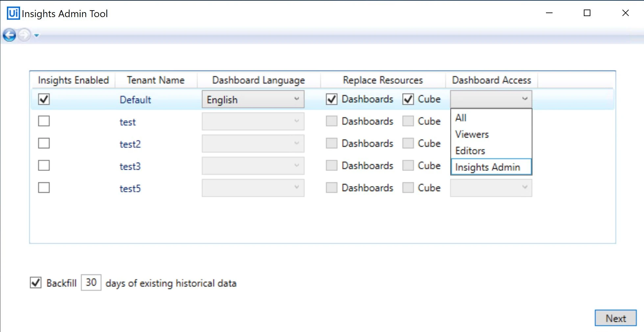Click the Replace Resources column header
644x332 pixels.
coord(383,80)
